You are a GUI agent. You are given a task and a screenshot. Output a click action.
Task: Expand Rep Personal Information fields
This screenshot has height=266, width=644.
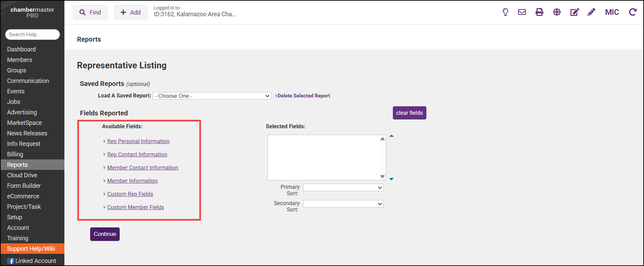pyautogui.click(x=138, y=141)
